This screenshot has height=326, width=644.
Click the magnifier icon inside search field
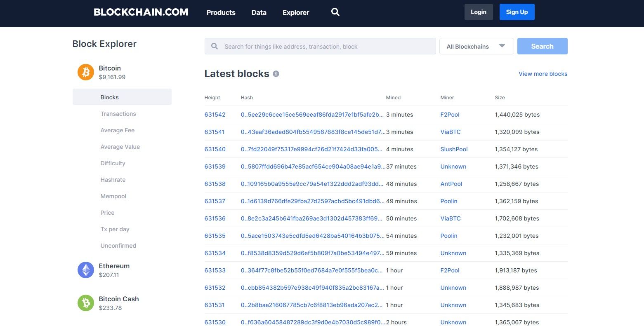[215, 46]
